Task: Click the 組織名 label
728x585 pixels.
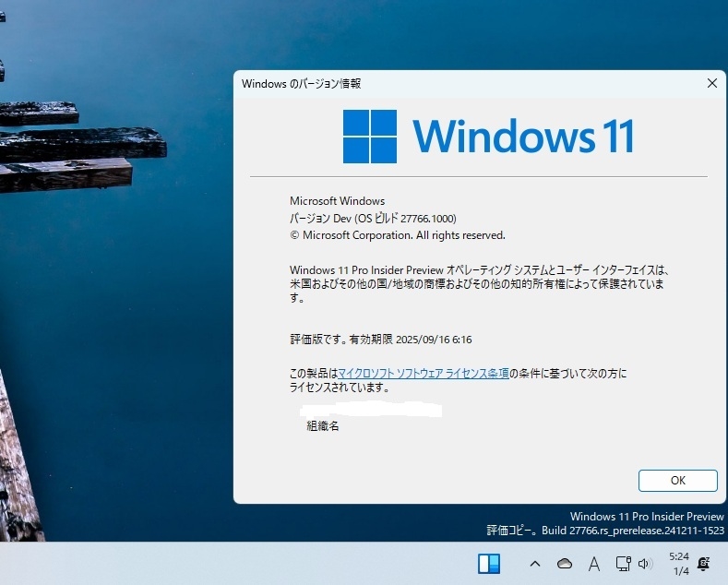Action: [x=323, y=425]
